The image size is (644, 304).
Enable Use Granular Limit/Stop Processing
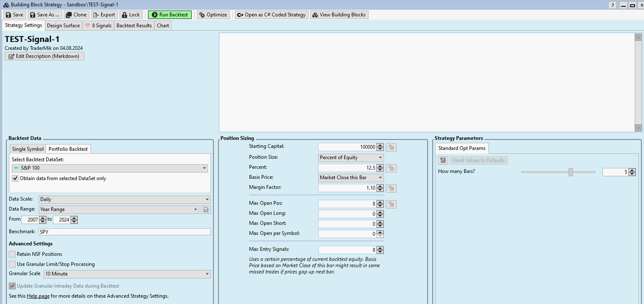tap(12, 264)
